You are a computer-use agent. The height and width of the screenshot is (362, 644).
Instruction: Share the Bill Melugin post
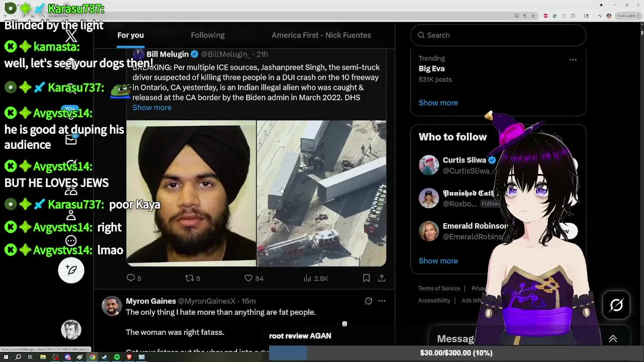(382, 278)
